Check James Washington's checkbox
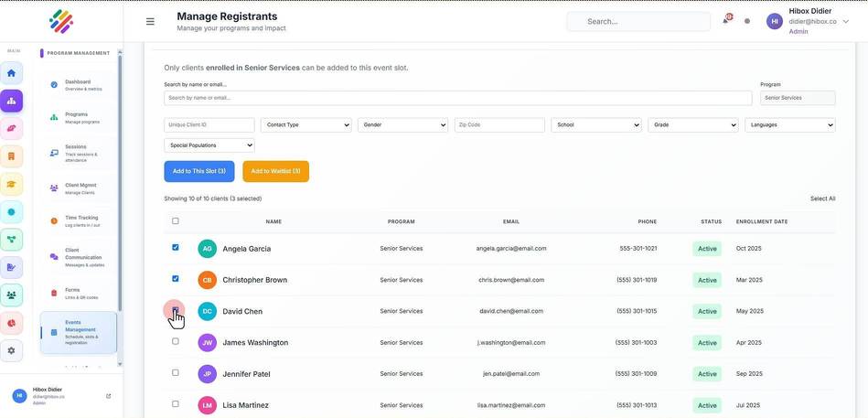868x418 pixels. (x=176, y=341)
